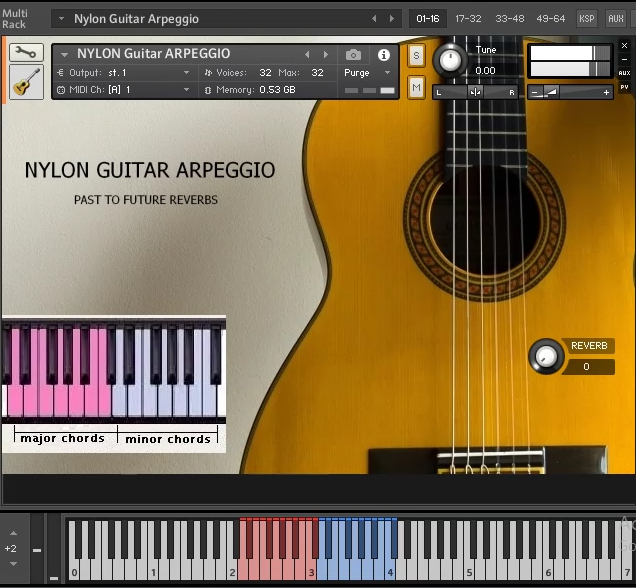Go to previous multi with left arrow
The width and height of the screenshot is (636, 588).
(374, 19)
